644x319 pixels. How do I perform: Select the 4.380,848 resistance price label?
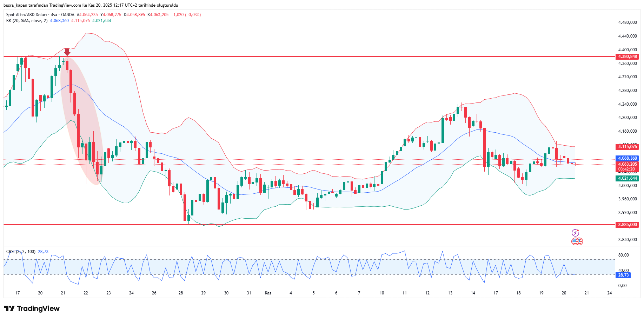click(627, 57)
